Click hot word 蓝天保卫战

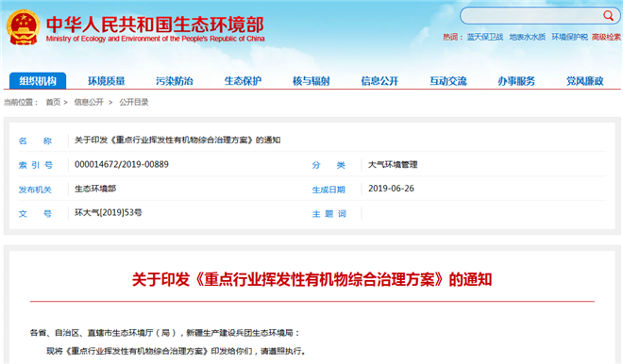[485, 37]
